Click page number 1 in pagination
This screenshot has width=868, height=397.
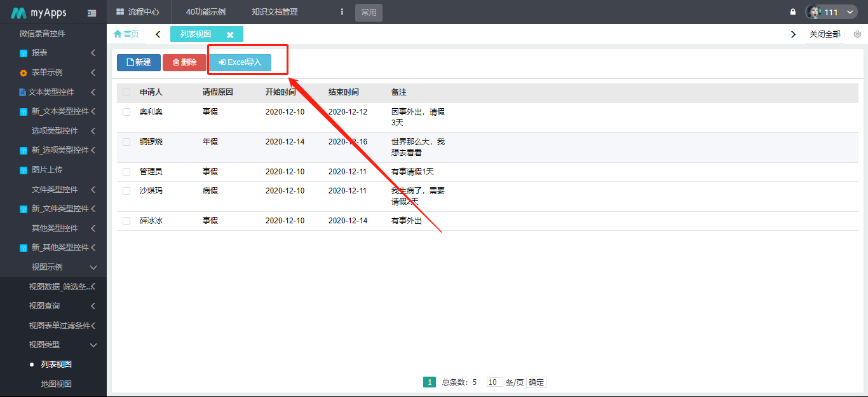(x=430, y=382)
